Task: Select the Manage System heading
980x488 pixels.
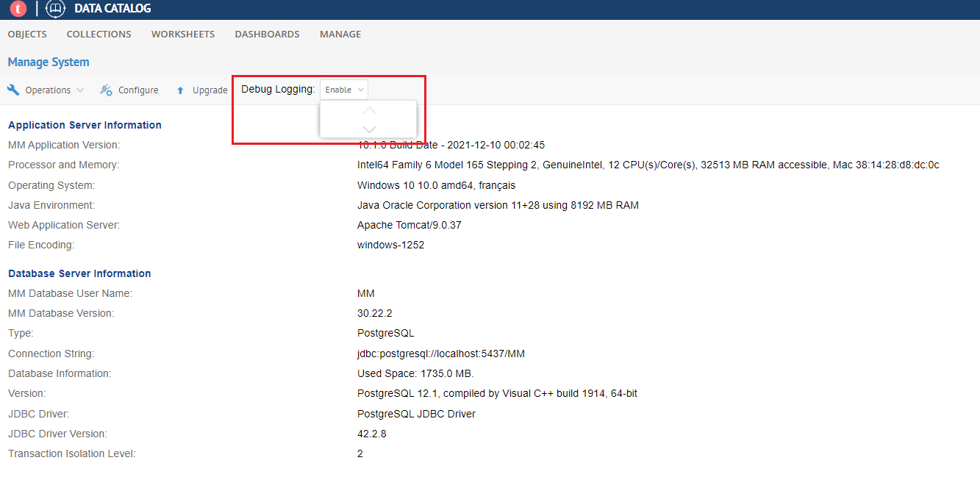Action: point(48,62)
